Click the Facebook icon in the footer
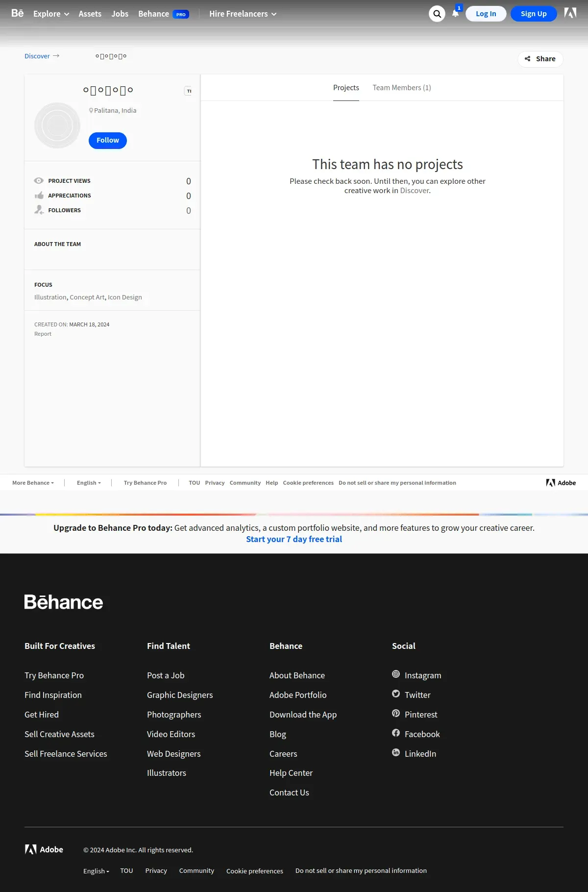 click(396, 733)
